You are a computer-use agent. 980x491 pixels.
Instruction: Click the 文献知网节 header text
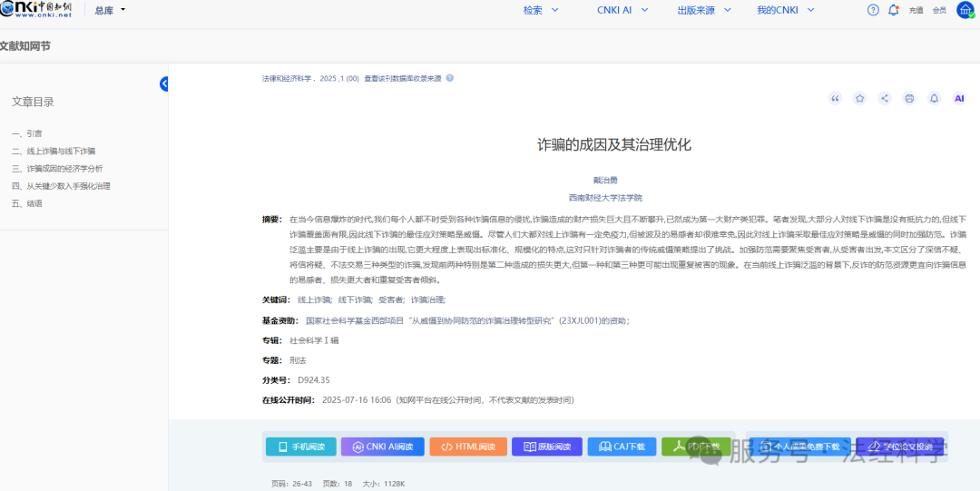25,45
